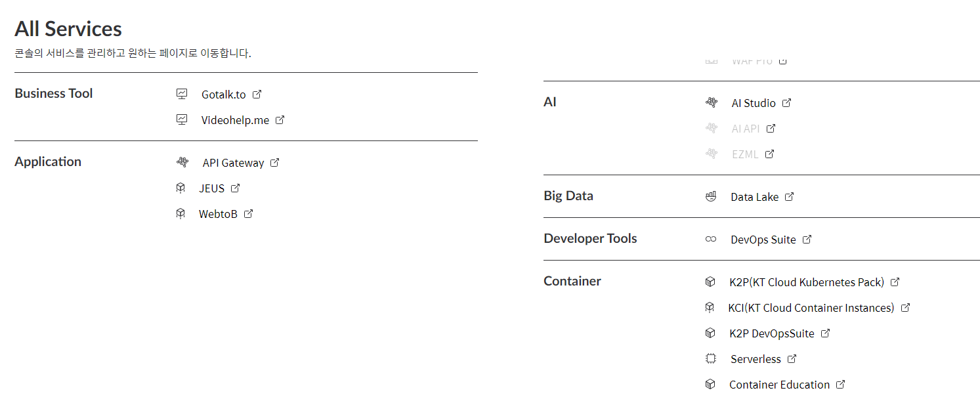Navigate to the Serverless service

click(x=756, y=359)
